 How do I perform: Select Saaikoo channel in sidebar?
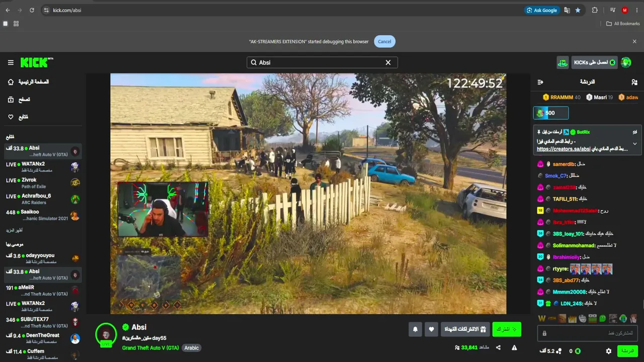click(43, 215)
